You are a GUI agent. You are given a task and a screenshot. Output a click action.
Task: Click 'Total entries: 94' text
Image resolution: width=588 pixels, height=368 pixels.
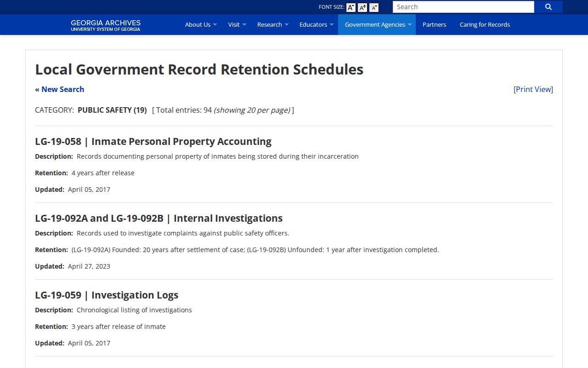(x=184, y=110)
